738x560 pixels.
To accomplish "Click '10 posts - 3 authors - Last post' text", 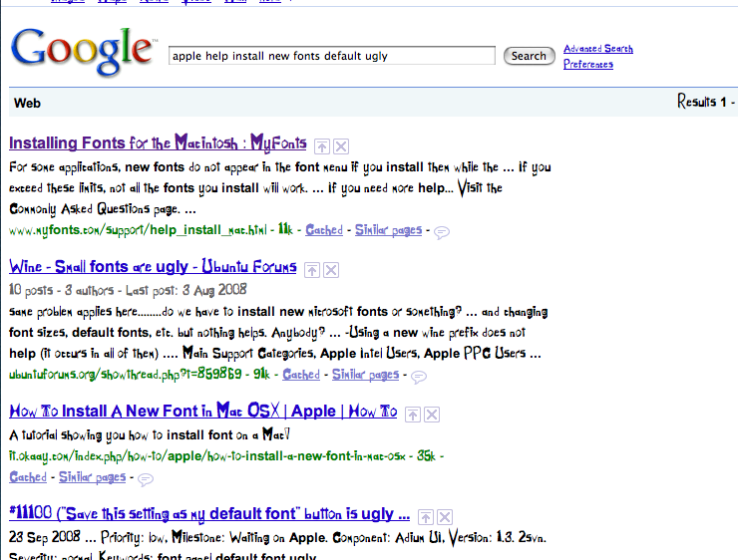I will [128, 290].
